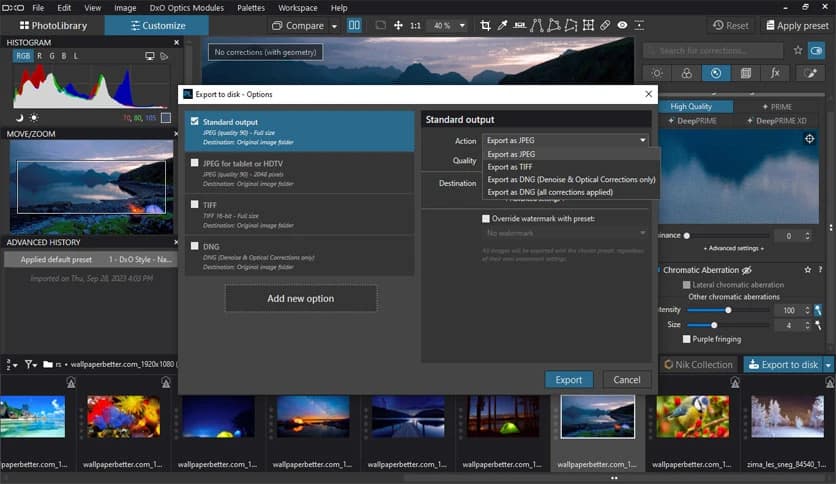The width and height of the screenshot is (836, 484).
Task: Pick the white balance eyedropper tool
Action: (x=502, y=25)
